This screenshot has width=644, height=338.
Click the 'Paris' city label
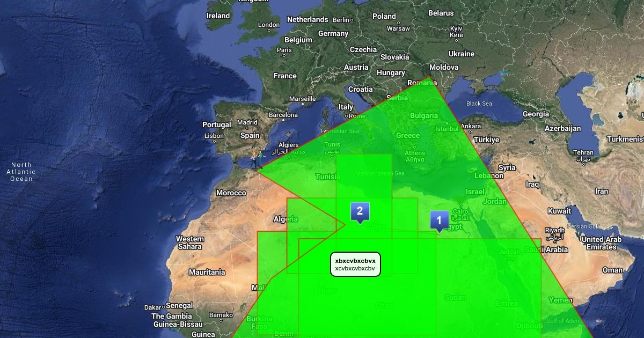pos(284,50)
